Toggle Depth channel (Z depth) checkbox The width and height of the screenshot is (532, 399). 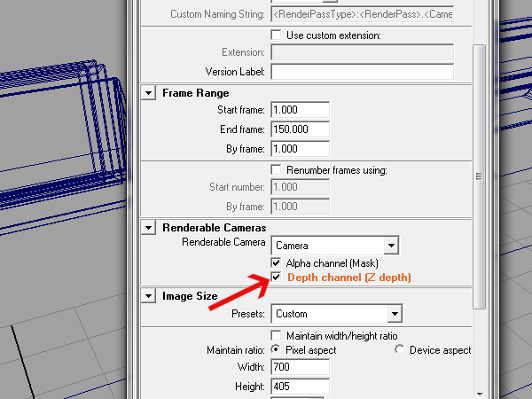click(x=276, y=278)
